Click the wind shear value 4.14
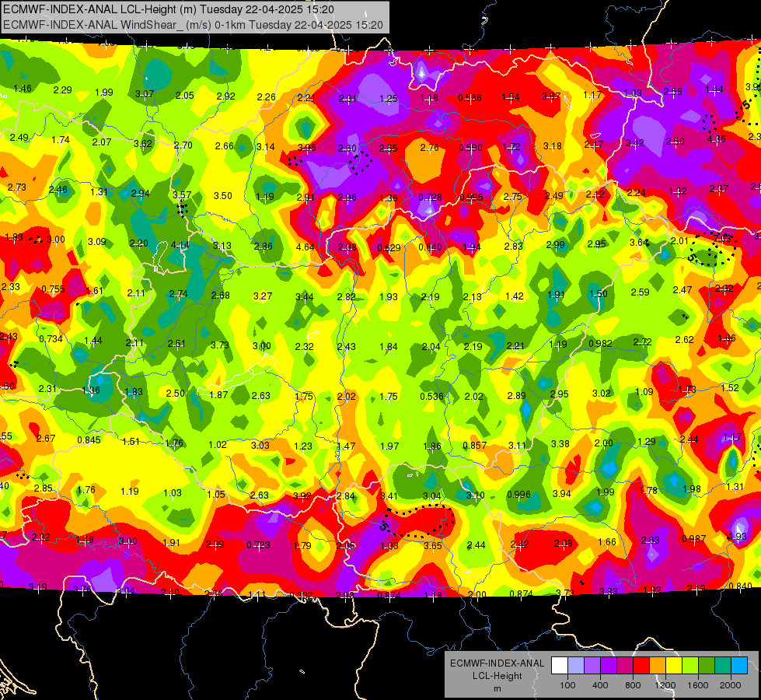The image size is (761, 700). tap(180, 245)
